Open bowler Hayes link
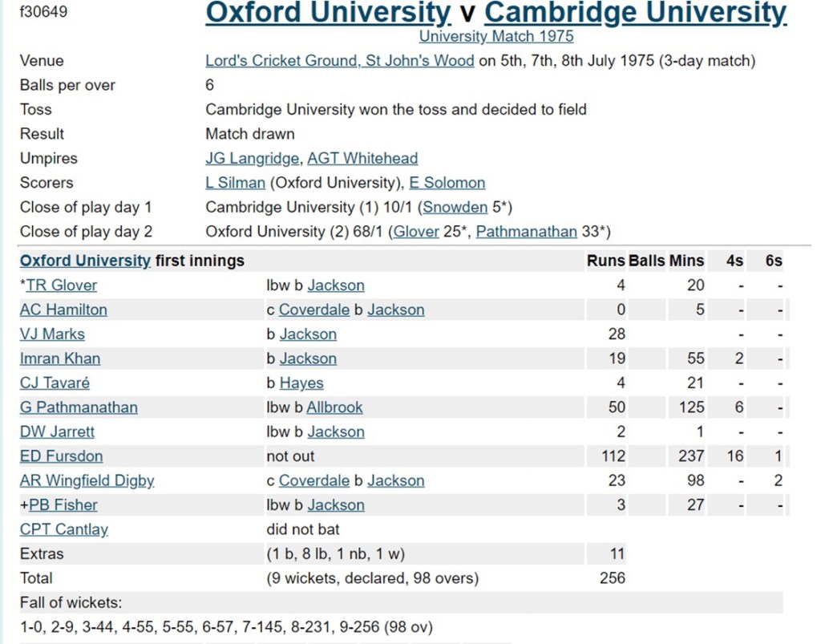821x644 pixels. coord(301,383)
